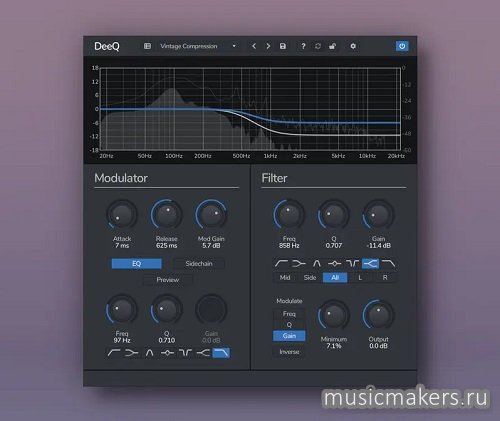
Task: Click the Modulator Q knob at 0.710
Action: [x=166, y=310]
